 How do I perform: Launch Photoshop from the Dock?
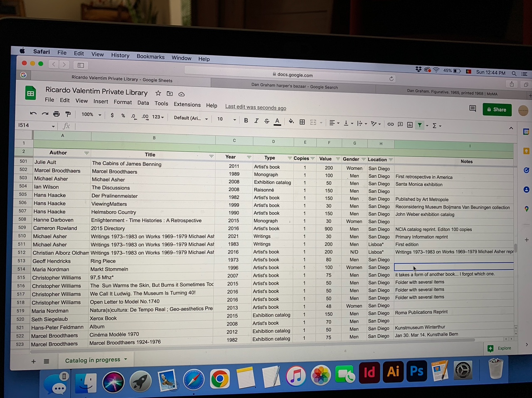[x=417, y=371]
